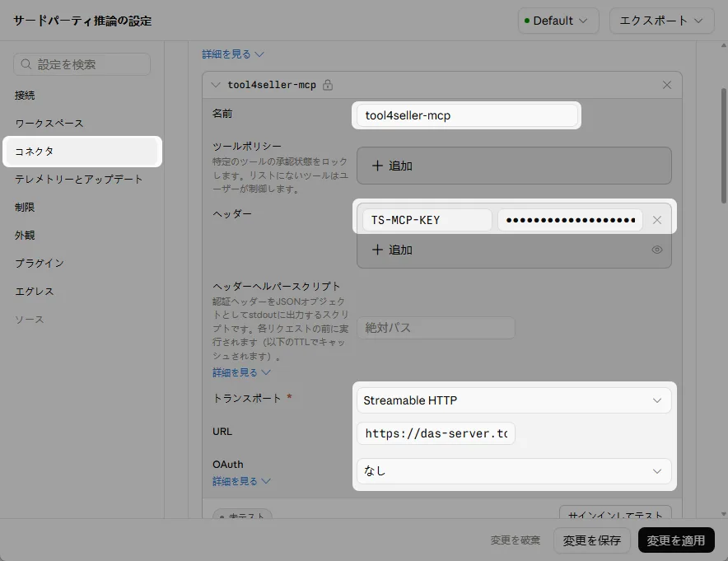Go to ワークスペース settings

[49, 124]
